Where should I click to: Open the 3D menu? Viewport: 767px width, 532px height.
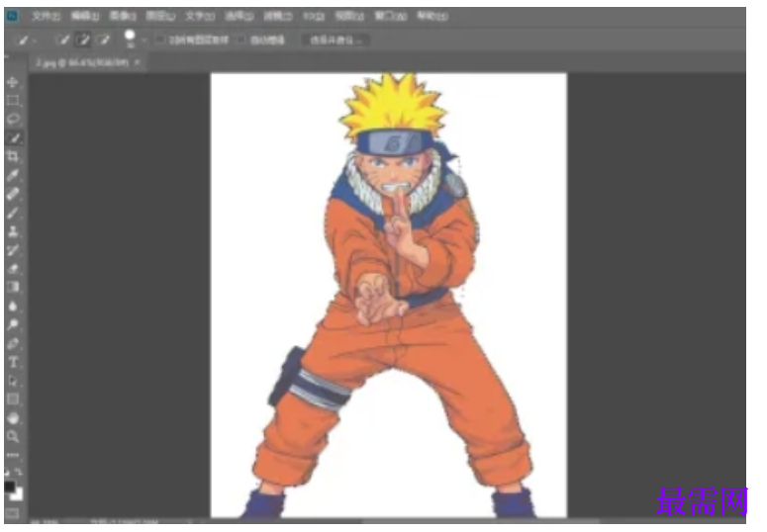(314, 16)
